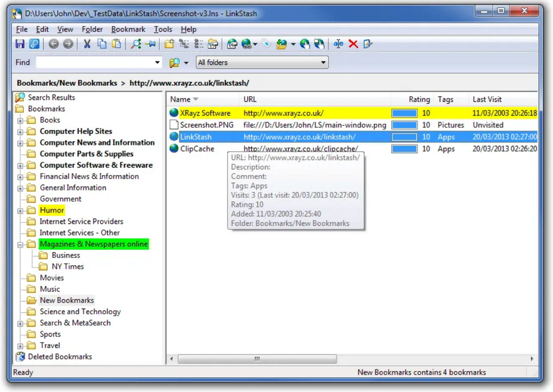Click the red X delete bookmark icon
This screenshot has height=392, width=553.
pyautogui.click(x=353, y=44)
